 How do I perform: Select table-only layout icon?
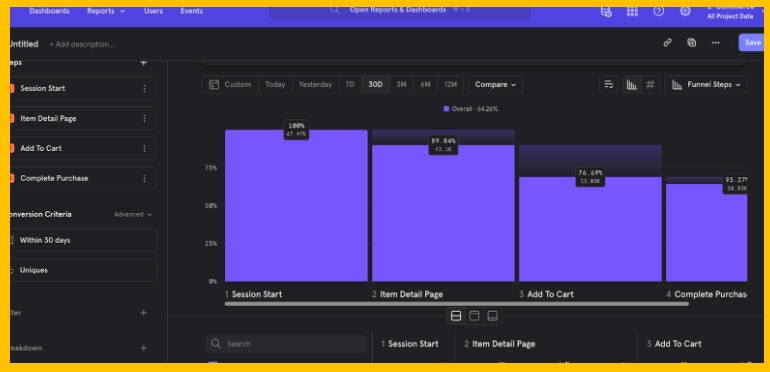[493, 316]
